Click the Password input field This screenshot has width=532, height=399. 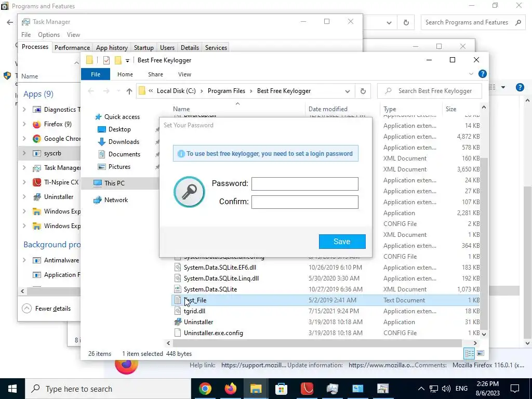click(304, 184)
